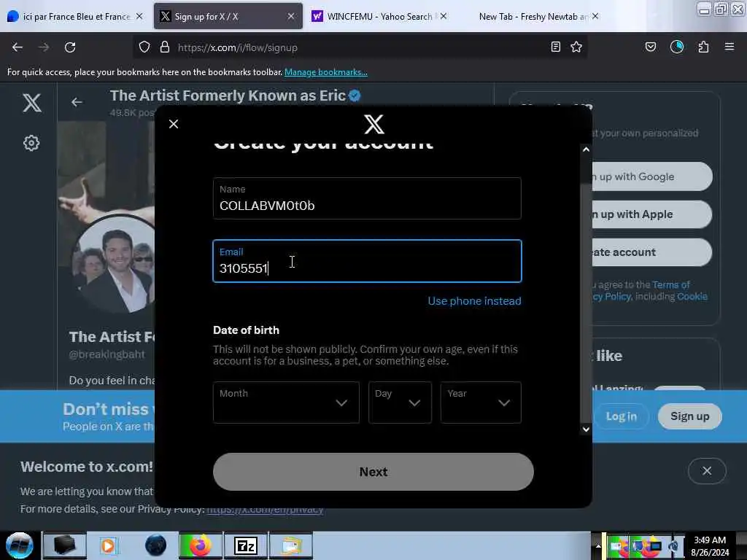The width and height of the screenshot is (747, 560).
Task: Click Sign up with Apple button
Action: point(651,214)
